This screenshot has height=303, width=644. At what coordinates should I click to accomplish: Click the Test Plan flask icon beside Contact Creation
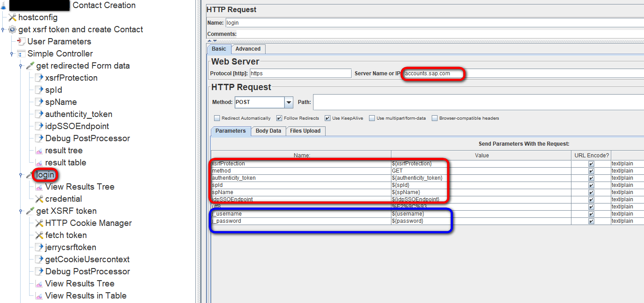click(x=4, y=6)
